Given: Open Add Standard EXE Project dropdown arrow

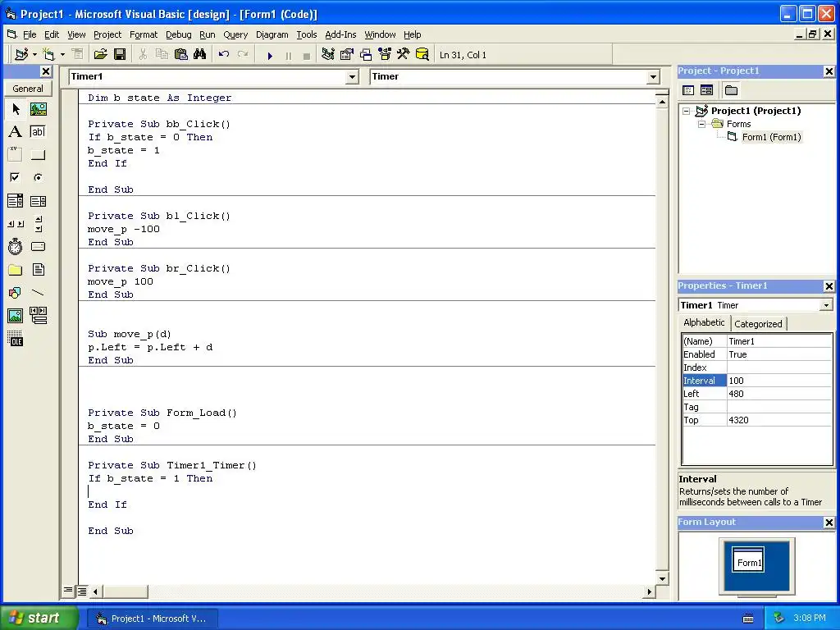Looking at the screenshot, I should 34,55.
